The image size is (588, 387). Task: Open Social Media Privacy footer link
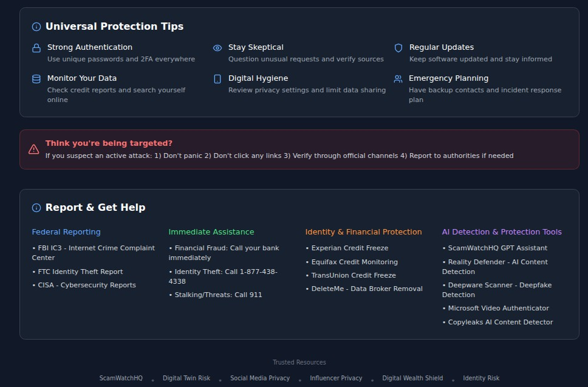[x=260, y=378]
